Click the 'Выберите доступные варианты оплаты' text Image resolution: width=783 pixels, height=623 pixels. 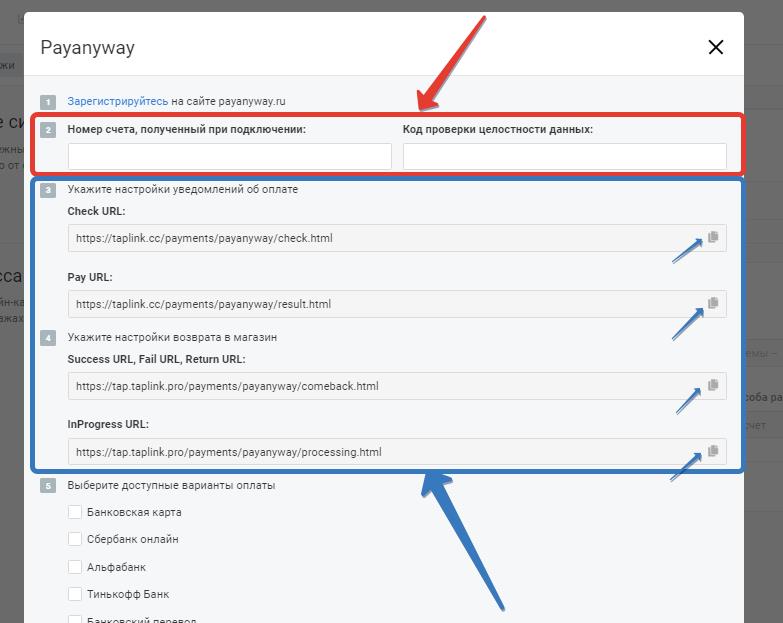tap(171, 485)
